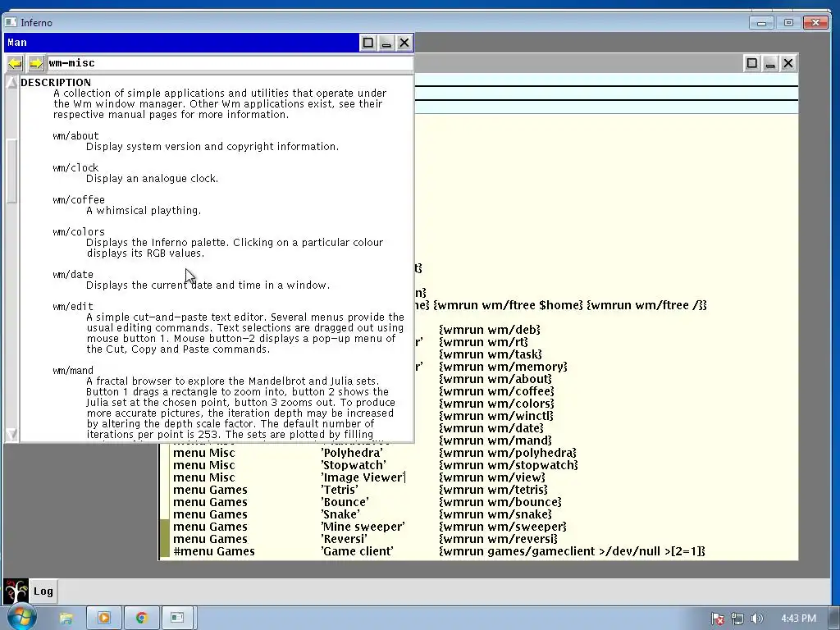Click {wmrun wm/polyhedra} in the editor
The height and width of the screenshot is (630, 840).
tap(508, 453)
